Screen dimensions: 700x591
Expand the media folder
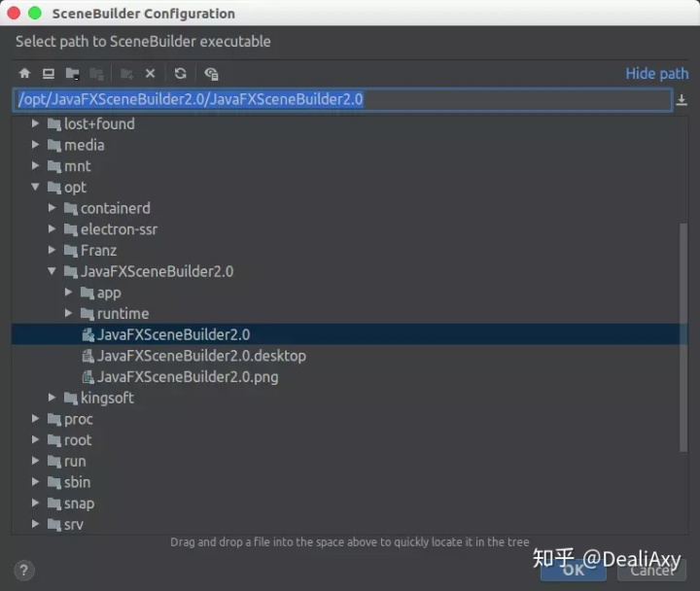[x=35, y=144]
